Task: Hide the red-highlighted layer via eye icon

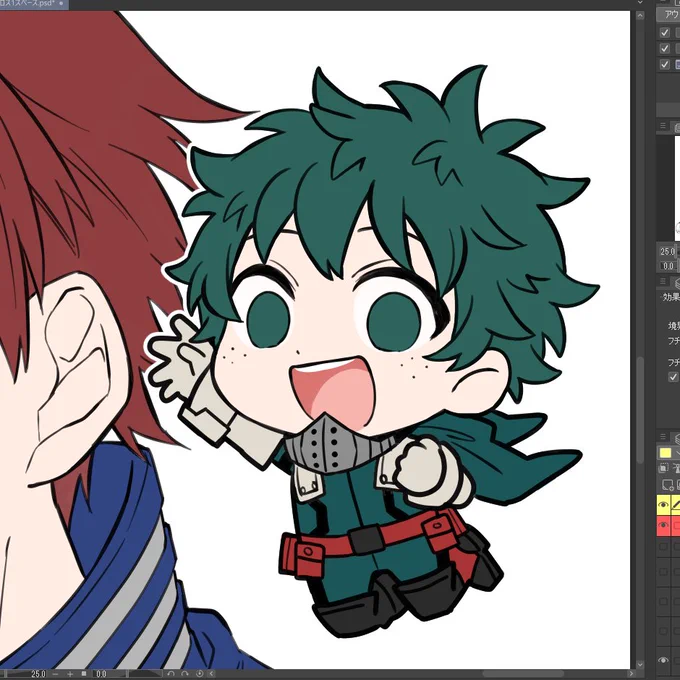Action: 664,526
